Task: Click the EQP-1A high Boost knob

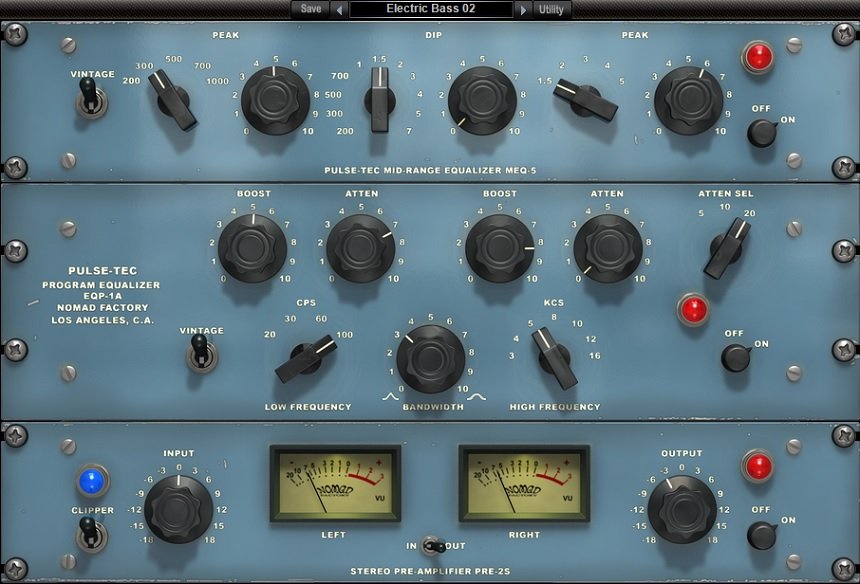Action: coord(499,248)
